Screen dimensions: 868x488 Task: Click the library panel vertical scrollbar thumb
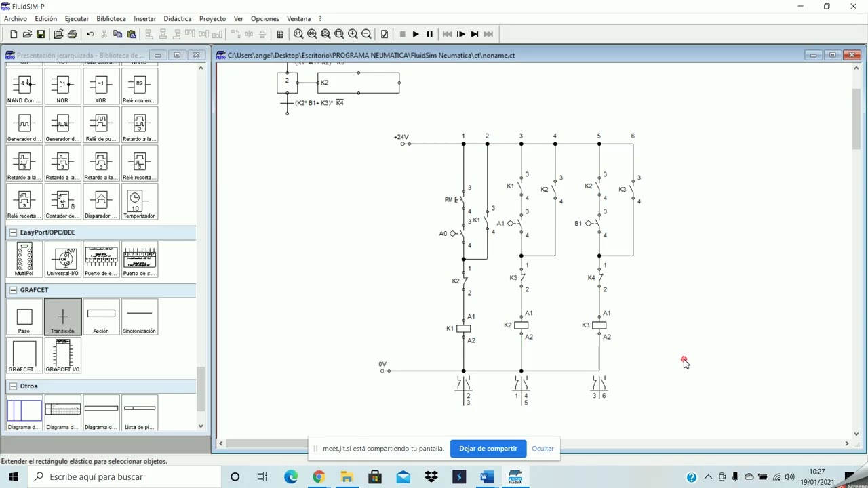click(x=201, y=388)
